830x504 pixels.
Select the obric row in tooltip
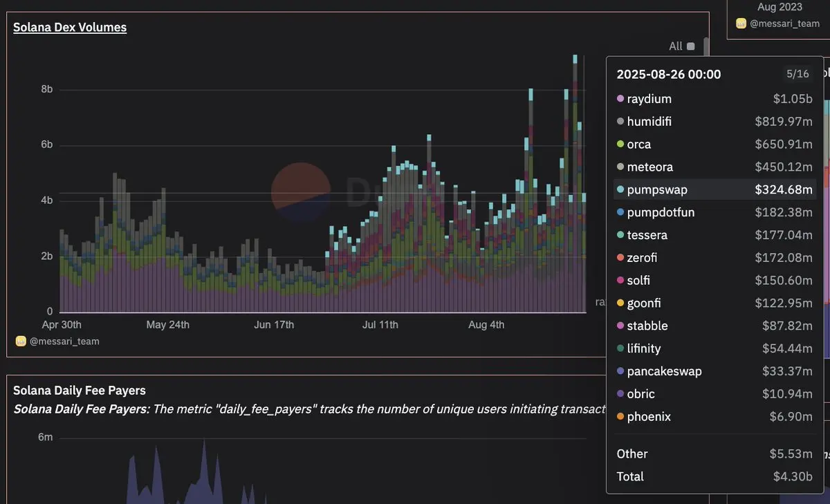[x=714, y=394]
